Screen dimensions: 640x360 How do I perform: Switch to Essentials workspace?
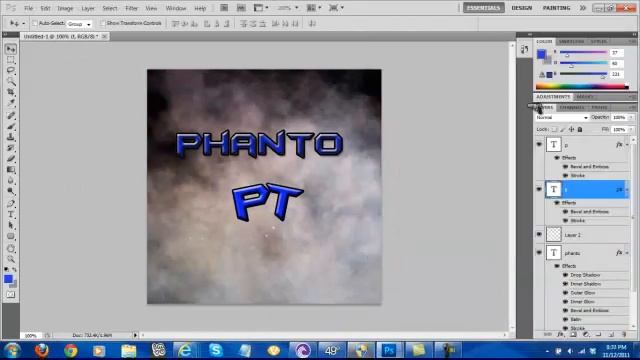click(x=483, y=8)
